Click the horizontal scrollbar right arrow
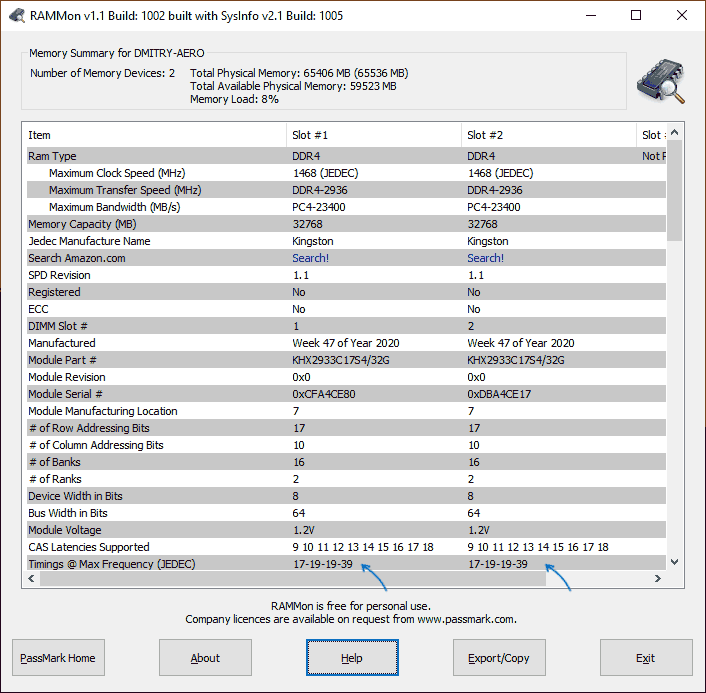 click(658, 578)
